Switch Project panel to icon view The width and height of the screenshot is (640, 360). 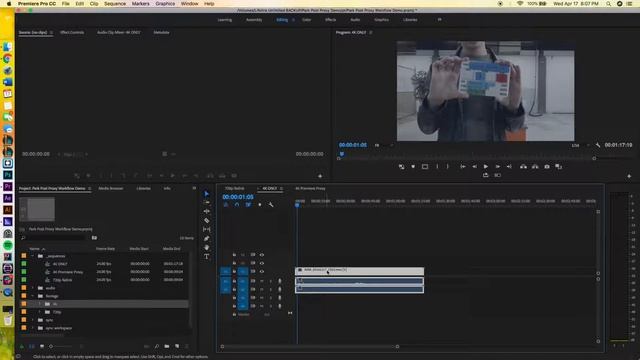[42, 346]
